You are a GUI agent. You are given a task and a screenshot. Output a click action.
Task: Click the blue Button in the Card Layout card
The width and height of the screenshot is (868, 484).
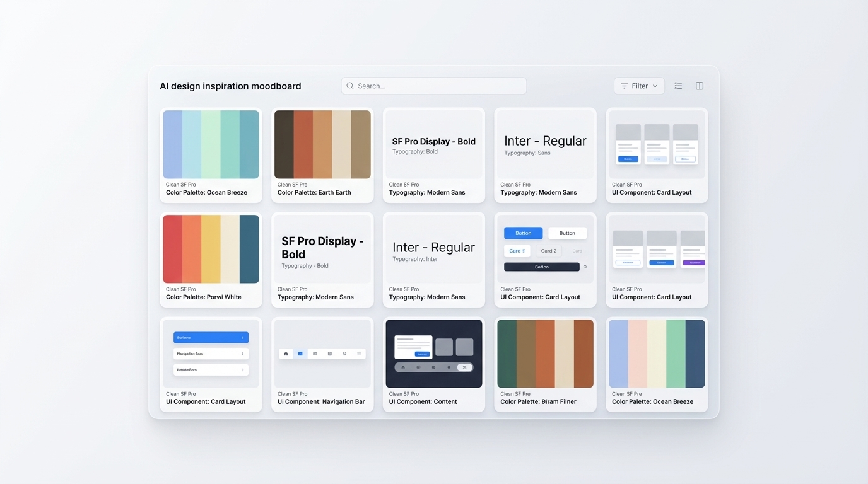coord(523,233)
